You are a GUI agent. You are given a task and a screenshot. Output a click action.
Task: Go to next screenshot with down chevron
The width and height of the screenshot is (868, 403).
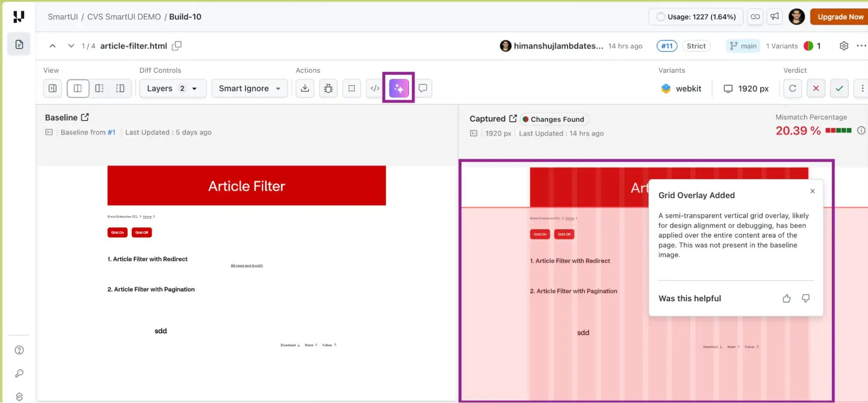tap(71, 46)
